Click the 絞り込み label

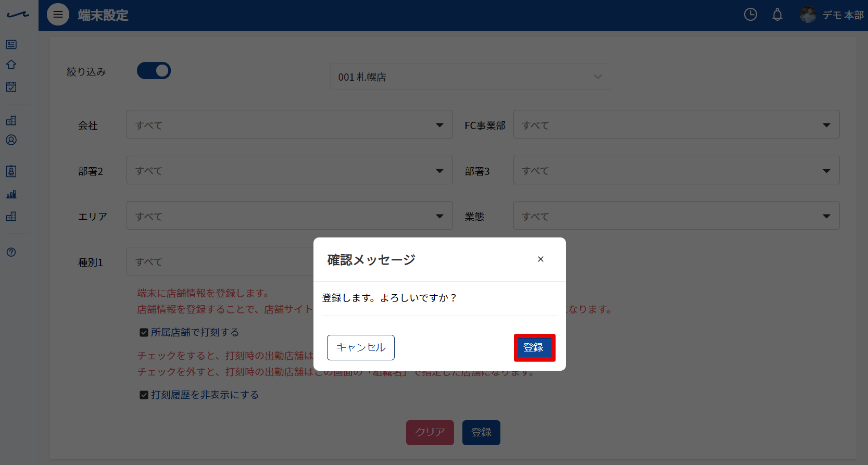point(86,72)
